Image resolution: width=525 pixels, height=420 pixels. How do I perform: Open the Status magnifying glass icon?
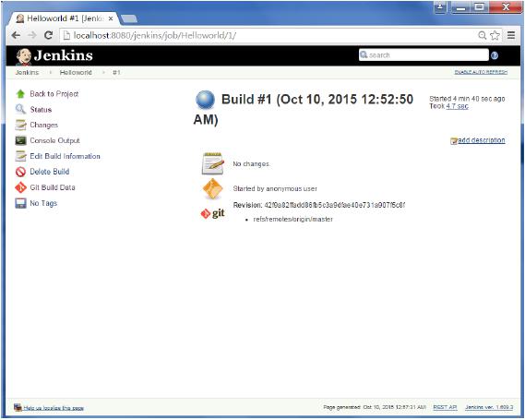pos(20,109)
